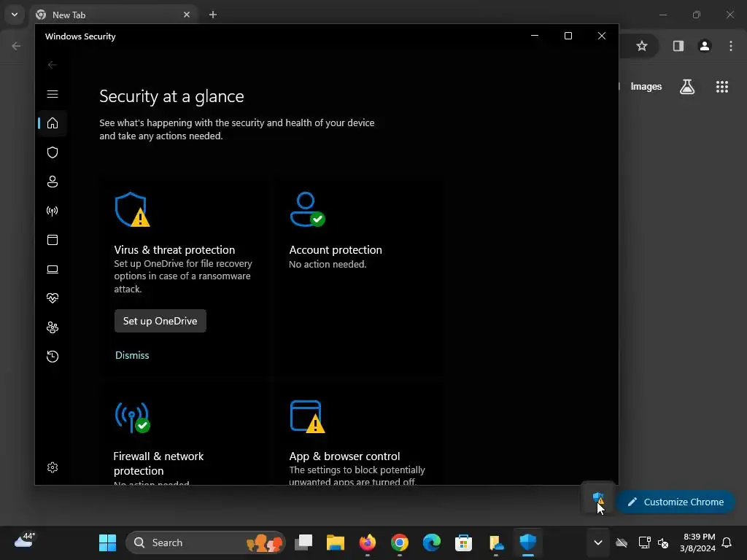Open App & browser control sidebar window icon
Screen dimensions: 747x560
(x=53, y=240)
